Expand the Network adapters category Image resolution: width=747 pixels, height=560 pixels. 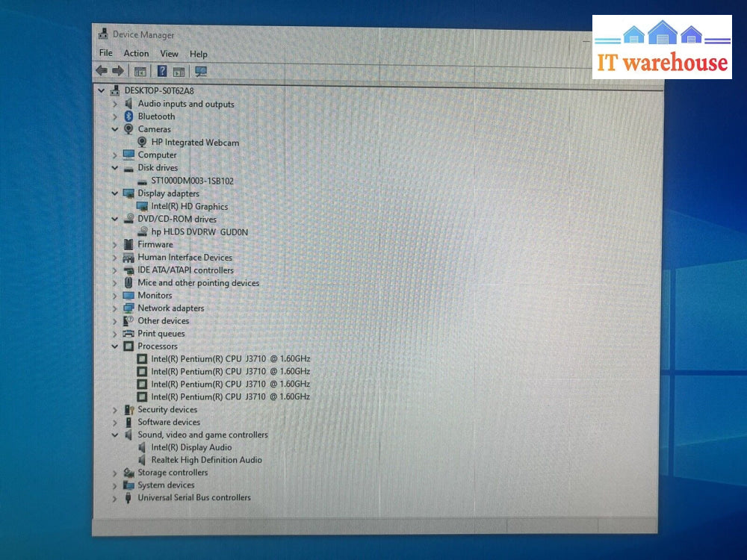point(115,308)
